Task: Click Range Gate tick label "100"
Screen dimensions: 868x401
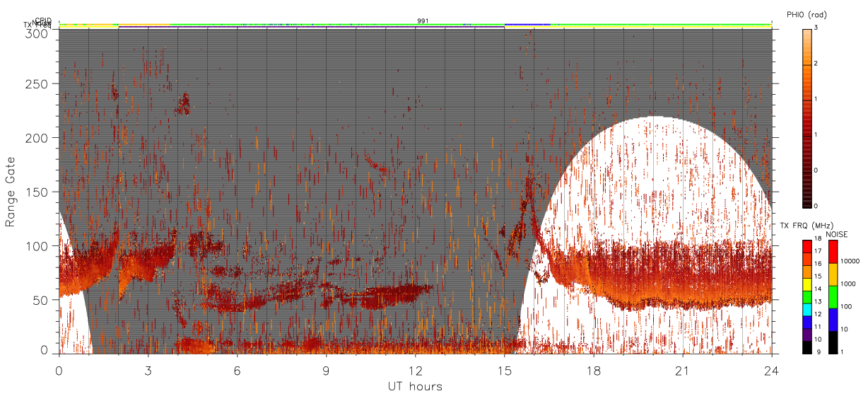Action: tap(37, 246)
